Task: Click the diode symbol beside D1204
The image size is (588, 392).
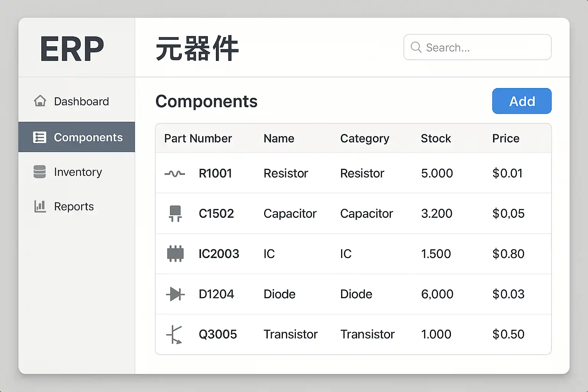Action: 175,294
